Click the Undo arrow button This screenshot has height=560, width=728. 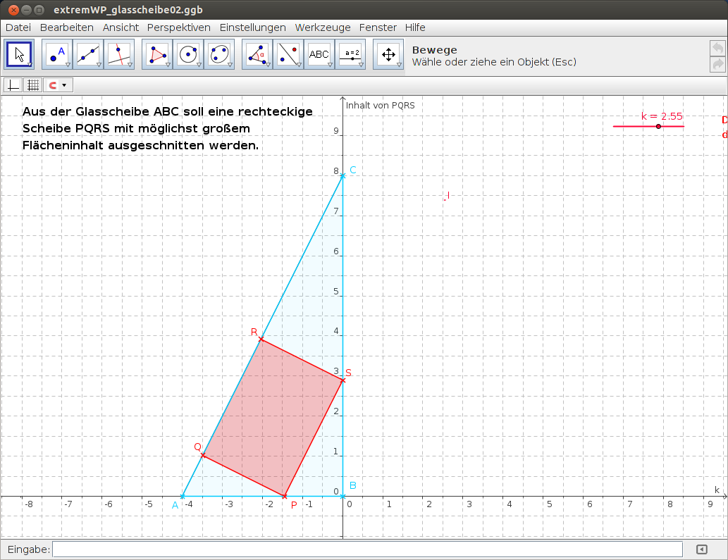[717, 47]
